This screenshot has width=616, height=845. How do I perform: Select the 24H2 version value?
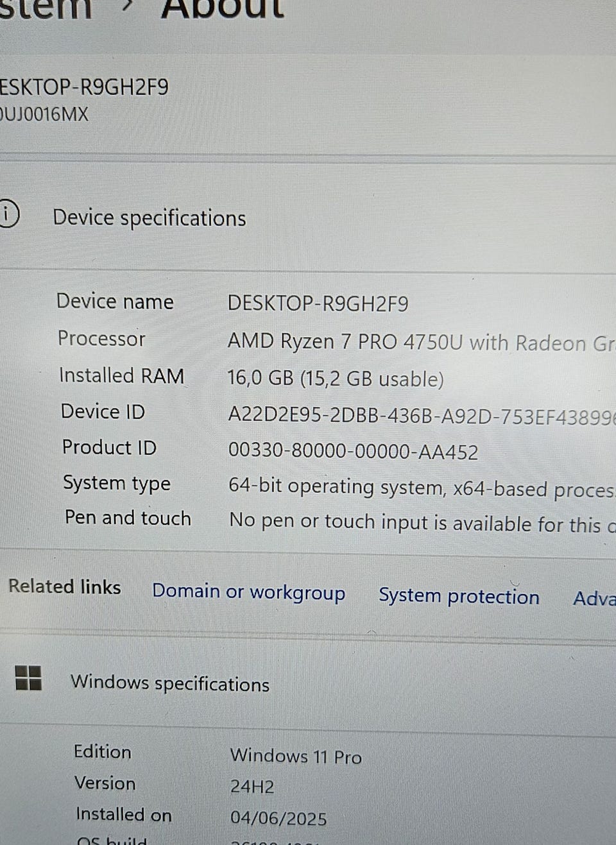coord(252,787)
